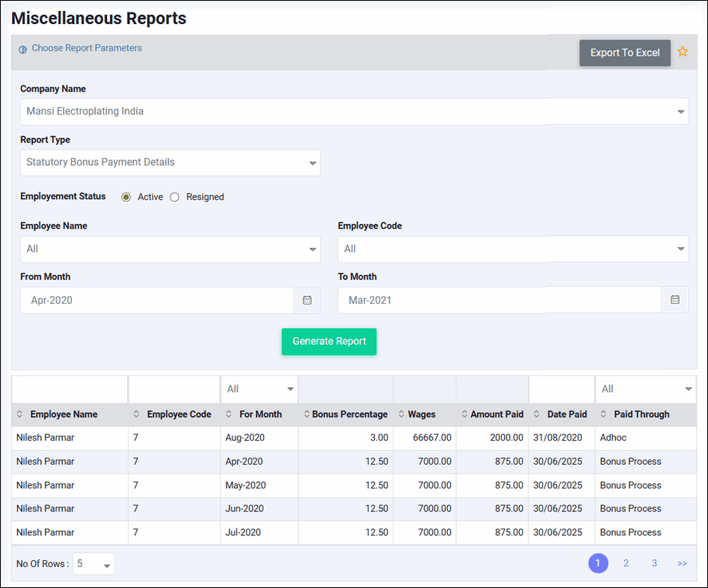
Task: Click the favorite star icon
Action: (682, 52)
